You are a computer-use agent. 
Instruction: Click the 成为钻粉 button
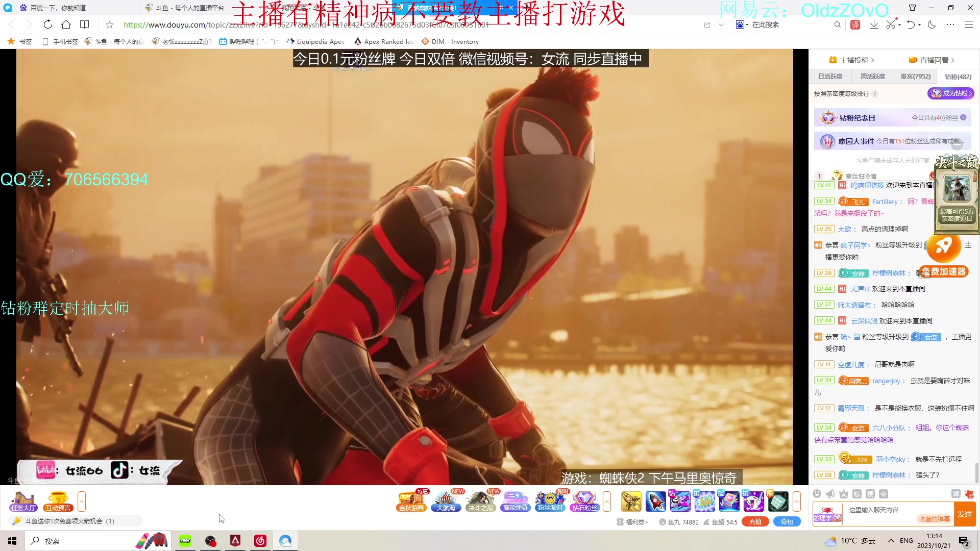tap(951, 93)
